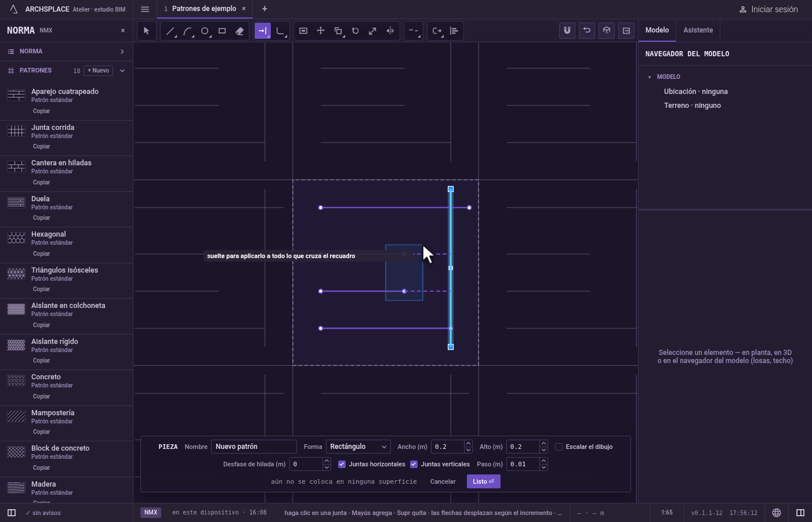Select the circle shape tool
The width and height of the screenshot is (812, 522).
pyautogui.click(x=205, y=31)
